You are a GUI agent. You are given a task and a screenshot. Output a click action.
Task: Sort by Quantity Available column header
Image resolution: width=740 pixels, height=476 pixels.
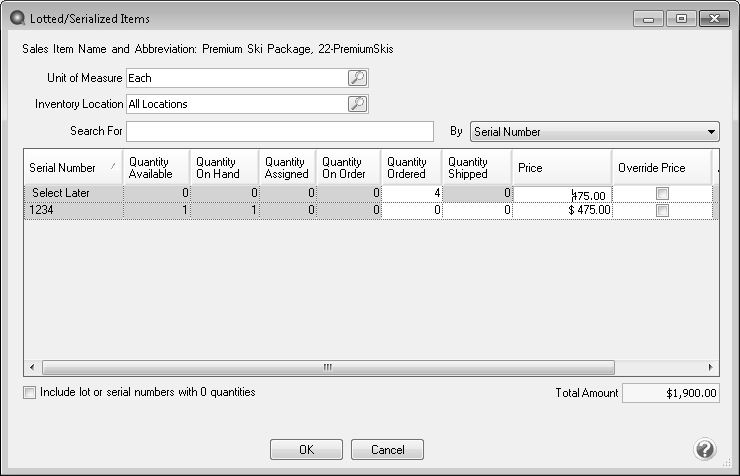coord(156,167)
